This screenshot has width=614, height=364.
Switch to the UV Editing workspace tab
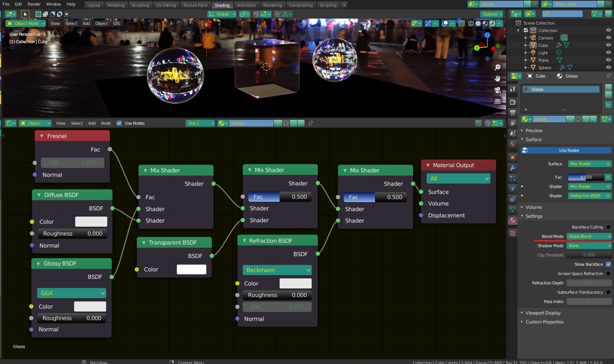click(166, 5)
